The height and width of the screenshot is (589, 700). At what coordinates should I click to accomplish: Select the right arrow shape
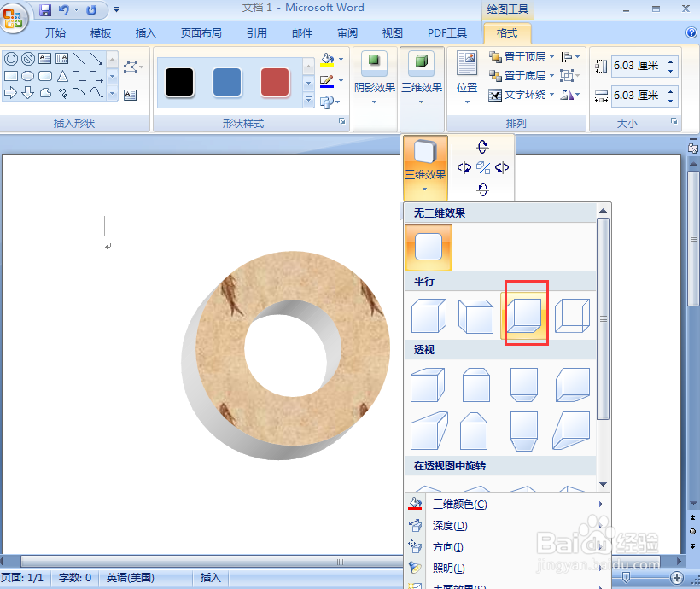click(x=11, y=93)
